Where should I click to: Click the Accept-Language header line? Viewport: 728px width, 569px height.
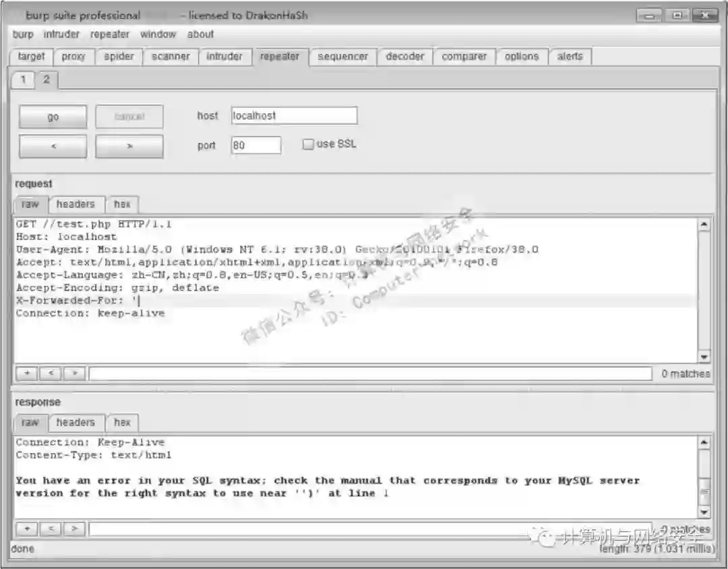click(x=192, y=275)
